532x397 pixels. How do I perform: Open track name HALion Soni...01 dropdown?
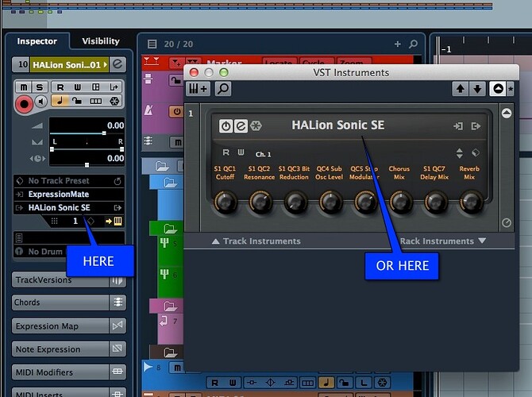69,64
